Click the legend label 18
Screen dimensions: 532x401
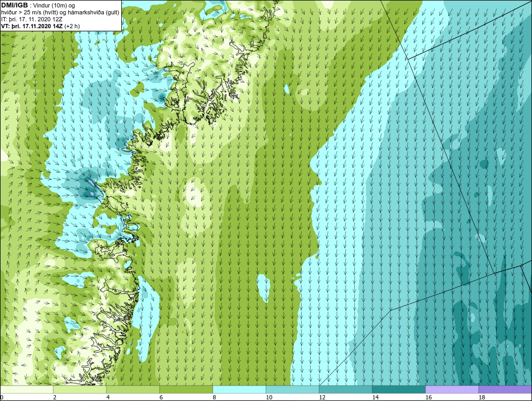click(x=482, y=397)
